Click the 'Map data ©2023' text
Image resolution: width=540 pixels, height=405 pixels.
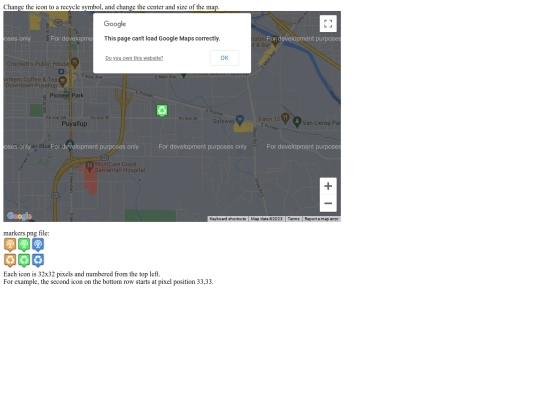pos(267,219)
